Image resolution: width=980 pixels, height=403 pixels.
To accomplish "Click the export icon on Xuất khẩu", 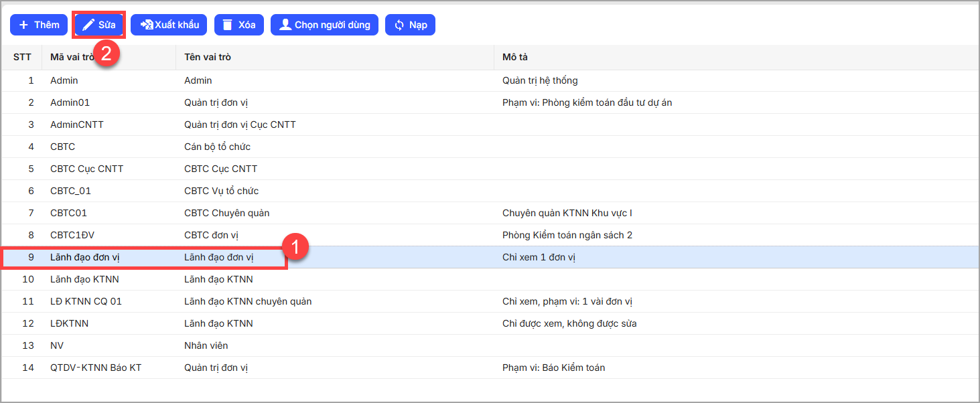I will pos(146,25).
